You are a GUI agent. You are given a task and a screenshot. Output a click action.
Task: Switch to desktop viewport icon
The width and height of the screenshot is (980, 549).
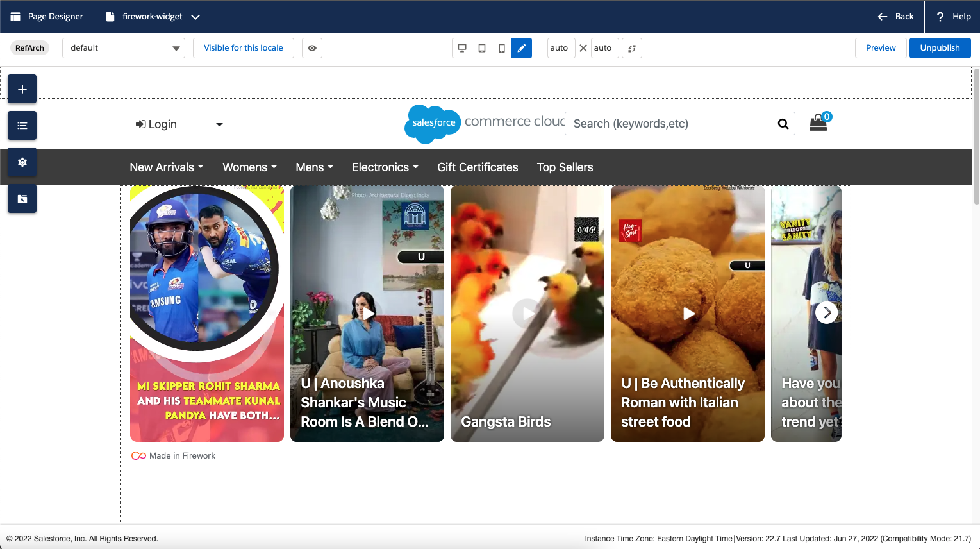pos(461,48)
